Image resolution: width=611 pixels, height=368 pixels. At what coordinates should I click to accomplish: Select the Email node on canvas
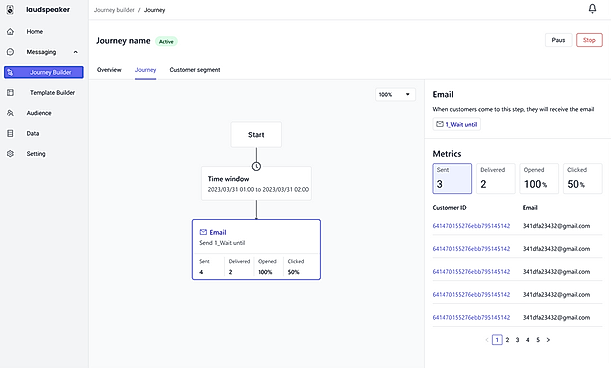pyautogui.click(x=256, y=249)
